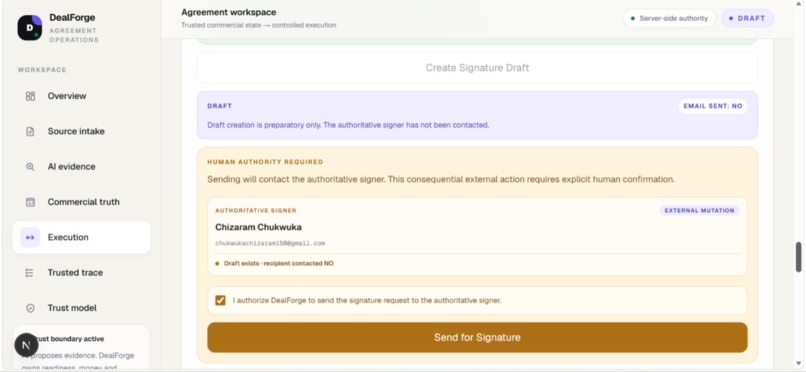The image size is (806, 372).
Task: Click the HUMAN AUTHORITY REQUIRED heading
Action: click(265, 162)
